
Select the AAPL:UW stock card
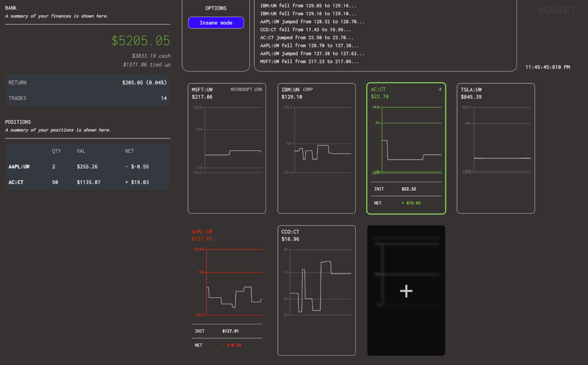click(x=227, y=291)
